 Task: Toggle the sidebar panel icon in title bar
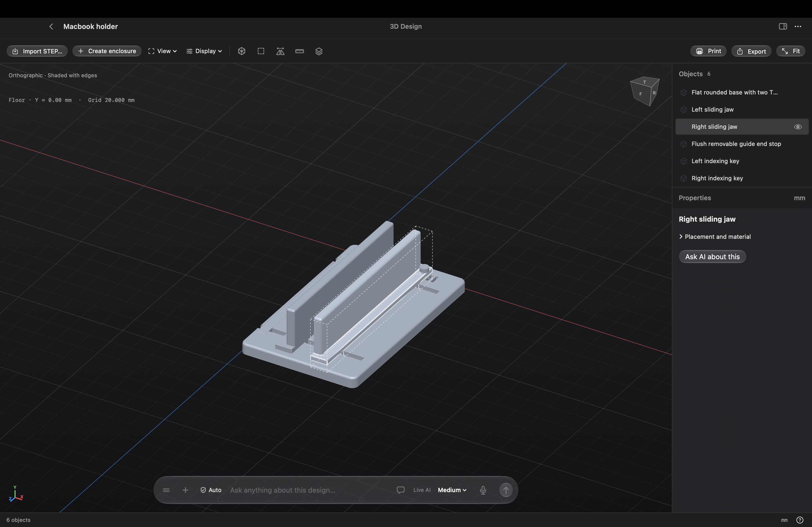(783, 27)
